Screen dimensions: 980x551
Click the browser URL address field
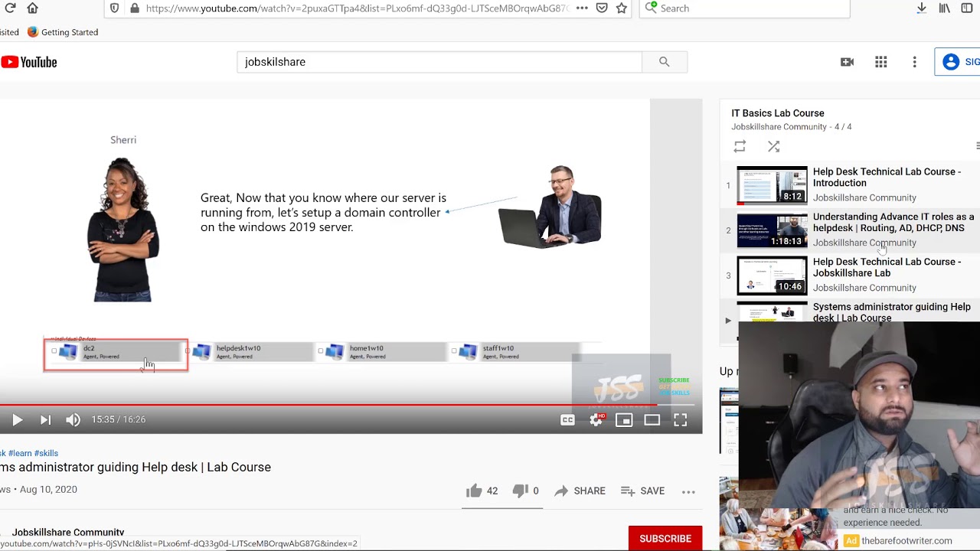pos(356,8)
